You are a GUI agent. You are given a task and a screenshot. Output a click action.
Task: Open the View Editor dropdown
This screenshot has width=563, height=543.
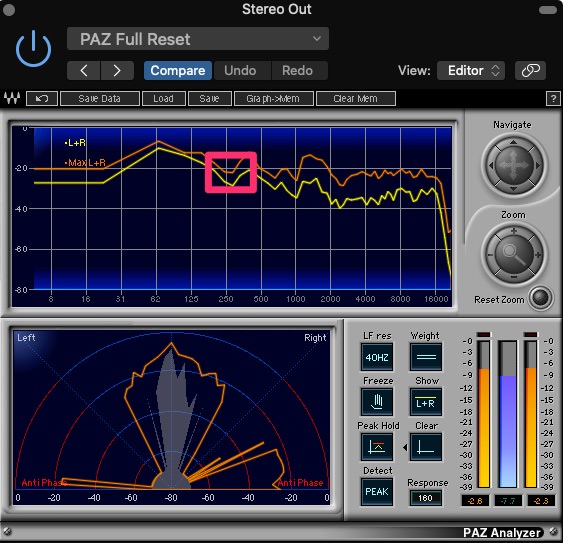[471, 70]
